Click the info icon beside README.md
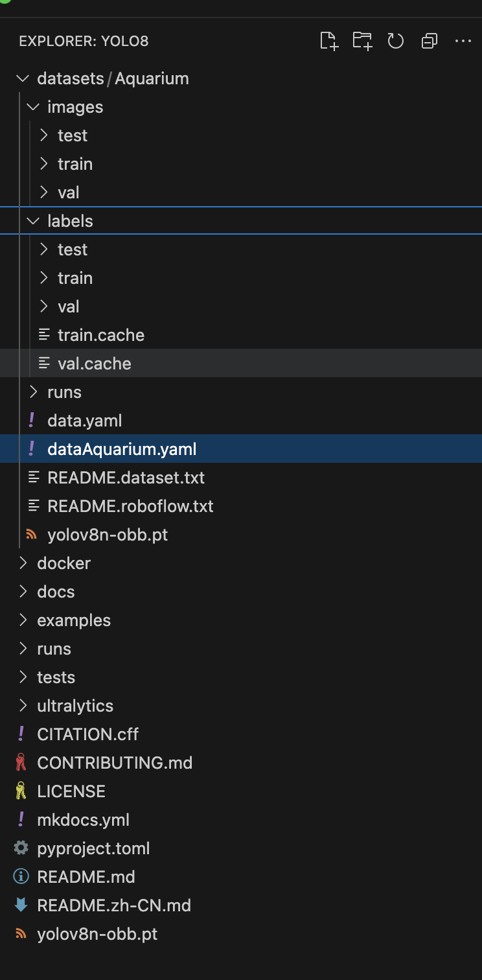482x980 pixels. coord(21,877)
